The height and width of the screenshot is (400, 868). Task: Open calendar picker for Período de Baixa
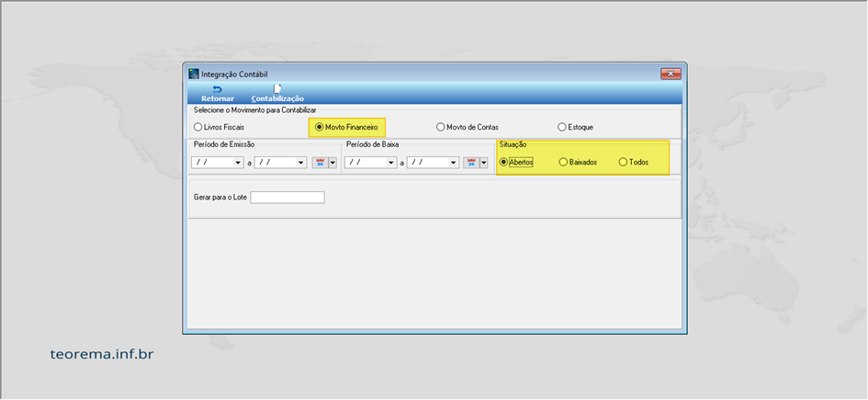coord(471,163)
